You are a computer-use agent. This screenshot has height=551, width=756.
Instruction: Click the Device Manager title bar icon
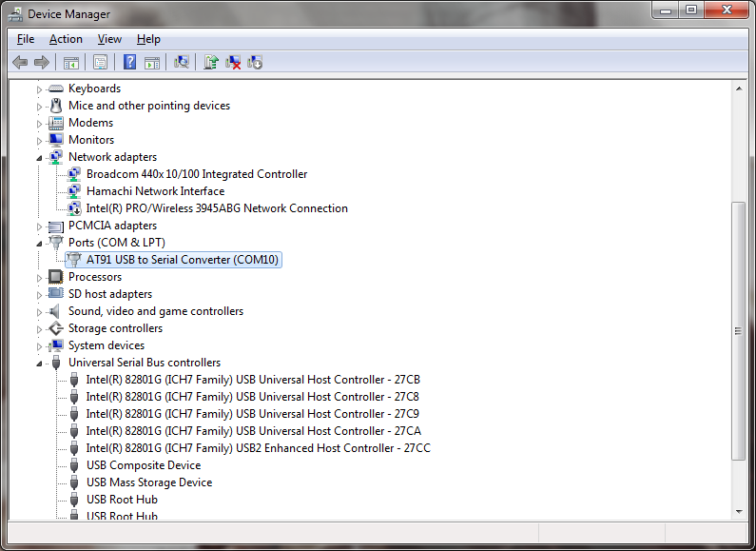[x=15, y=14]
